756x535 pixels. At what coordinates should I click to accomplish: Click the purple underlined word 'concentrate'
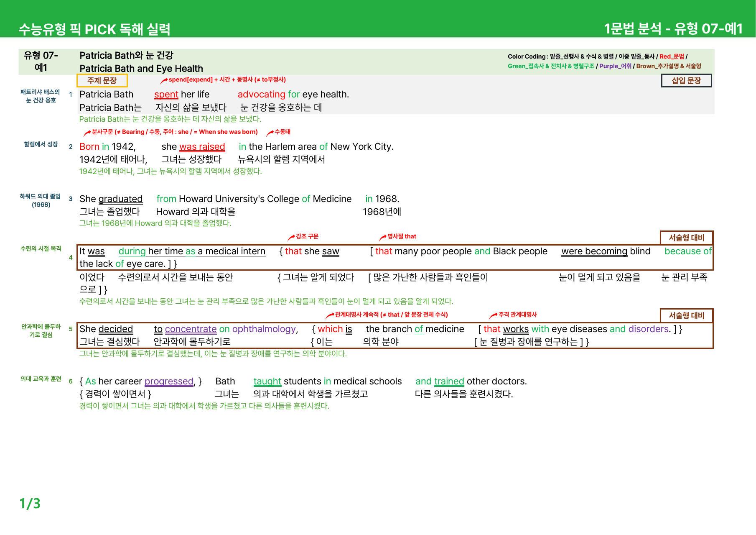191,329
